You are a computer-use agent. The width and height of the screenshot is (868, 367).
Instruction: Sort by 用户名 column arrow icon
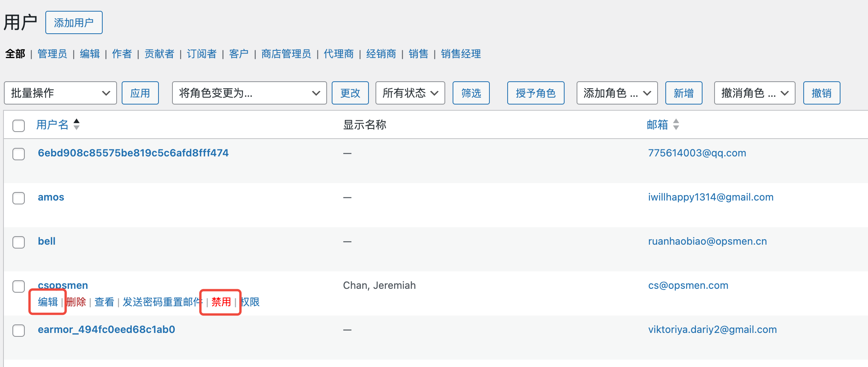[x=77, y=124]
